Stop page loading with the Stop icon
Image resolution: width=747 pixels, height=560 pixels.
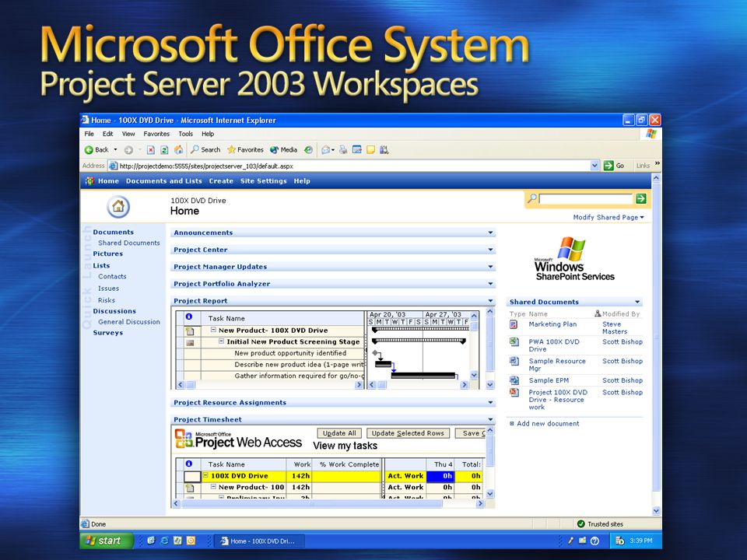[150, 150]
